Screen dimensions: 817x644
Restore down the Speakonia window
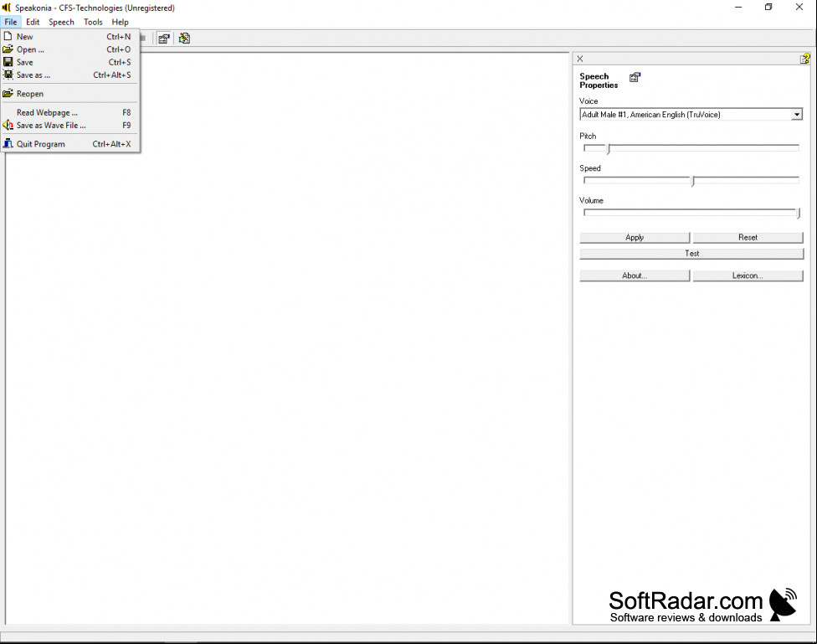(768, 8)
